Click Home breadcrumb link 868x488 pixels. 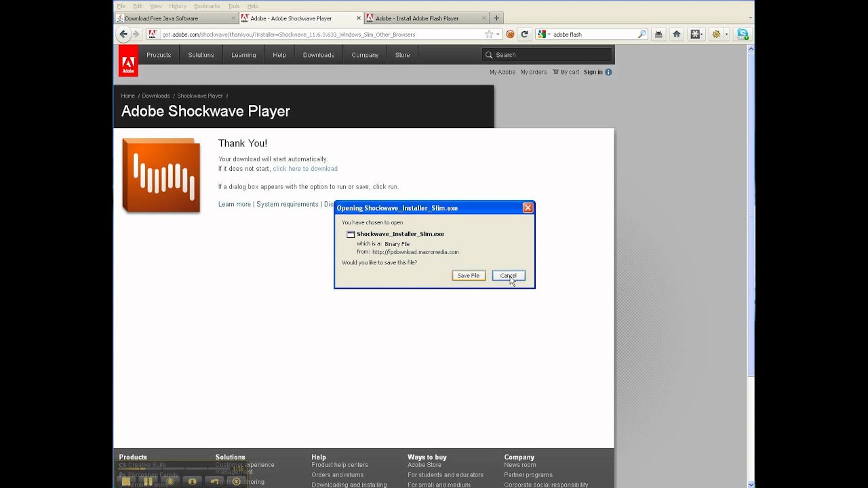[x=128, y=96]
